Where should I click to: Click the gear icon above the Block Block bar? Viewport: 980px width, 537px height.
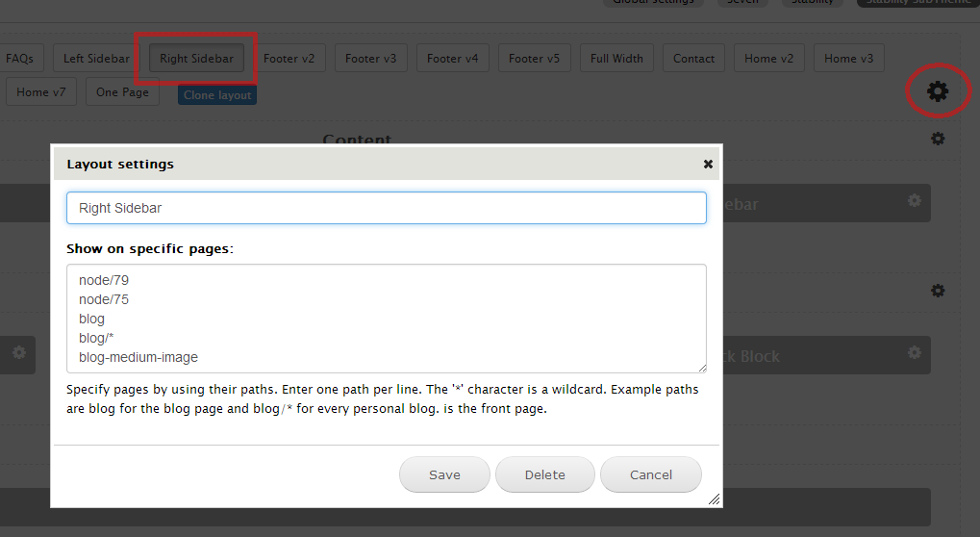[x=938, y=291]
